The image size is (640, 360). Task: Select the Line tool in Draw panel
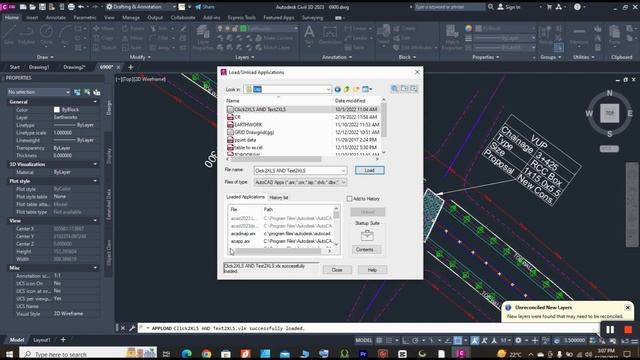click(x=9, y=34)
